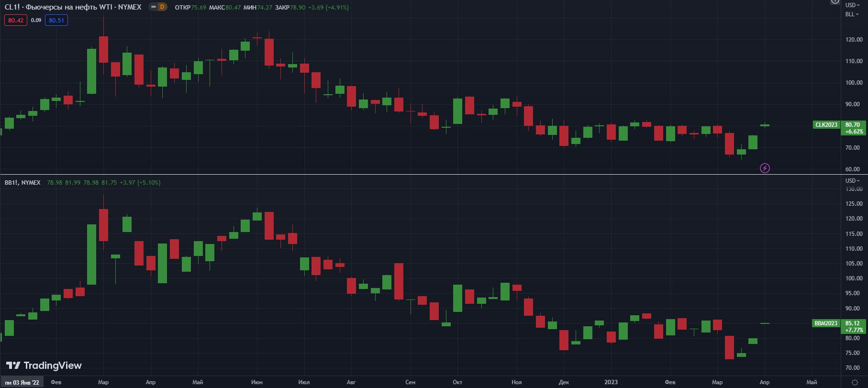Screen dimensions: 868x388
Task: Click the Окт label on time axis
Action: pyautogui.click(x=457, y=382)
